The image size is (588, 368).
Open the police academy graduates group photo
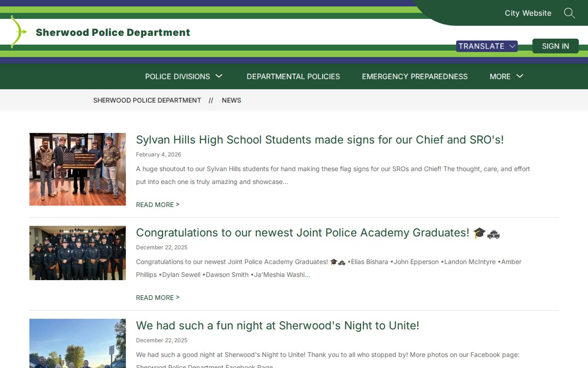[78, 253]
